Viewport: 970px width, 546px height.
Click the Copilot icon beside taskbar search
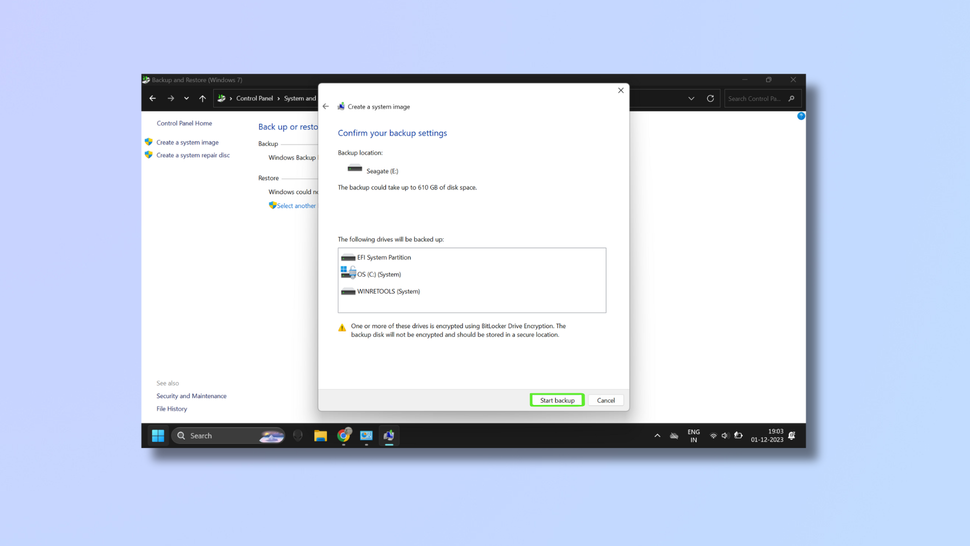pyautogui.click(x=298, y=435)
